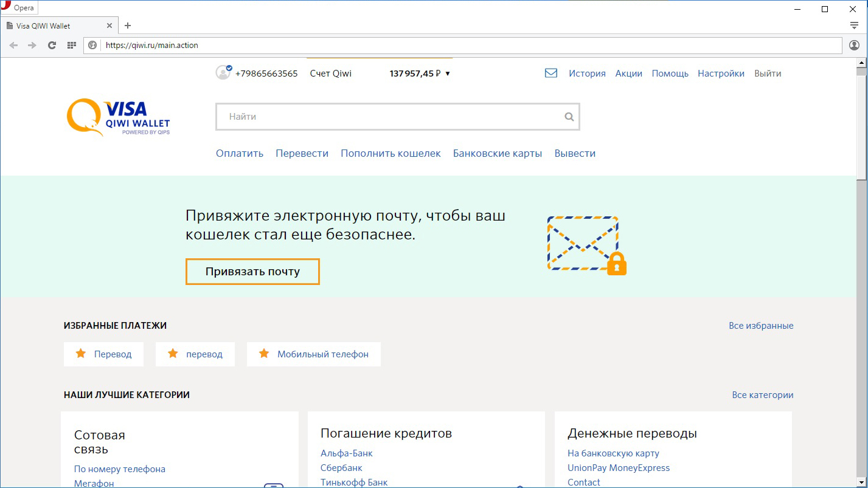This screenshot has width=868, height=488.
Task: Reload the current page
Action: coord(52,45)
